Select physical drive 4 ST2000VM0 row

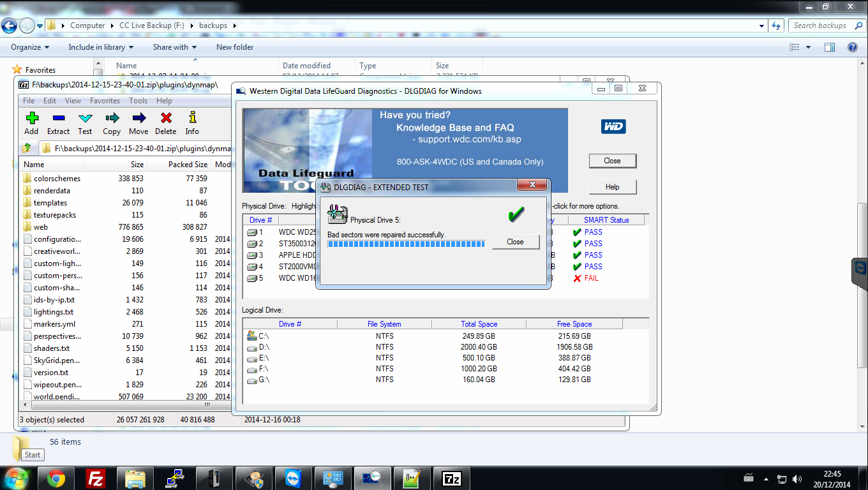[446, 267]
